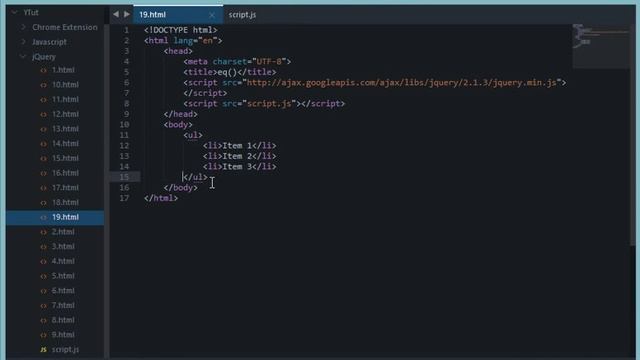This screenshot has height=360, width=640.
Task: Open 5.html in sidebar
Action: [x=63, y=276]
